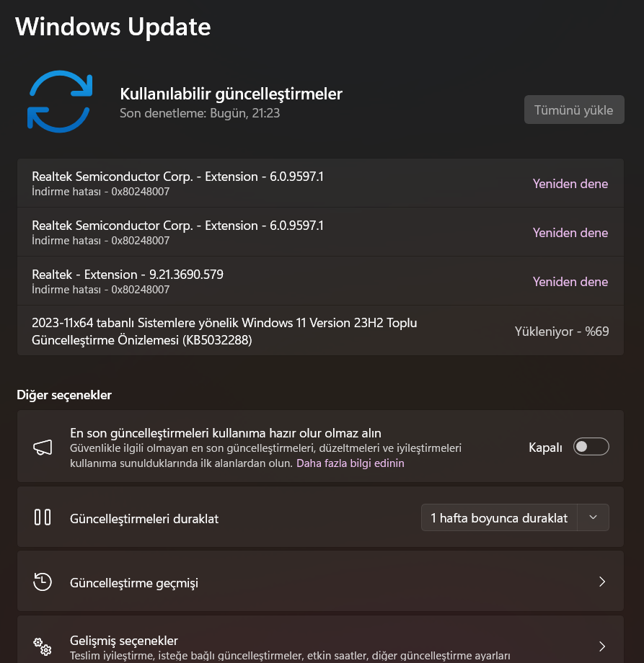Open Daha fazla bilgi edinin link
The height and width of the screenshot is (663, 644).
tap(350, 463)
